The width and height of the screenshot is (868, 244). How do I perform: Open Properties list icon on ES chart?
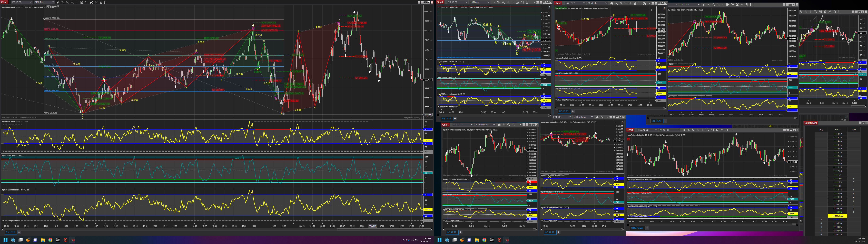pos(106,2)
